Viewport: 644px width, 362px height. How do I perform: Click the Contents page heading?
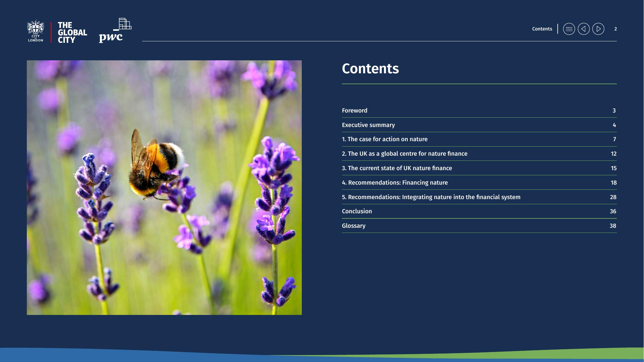pos(370,69)
